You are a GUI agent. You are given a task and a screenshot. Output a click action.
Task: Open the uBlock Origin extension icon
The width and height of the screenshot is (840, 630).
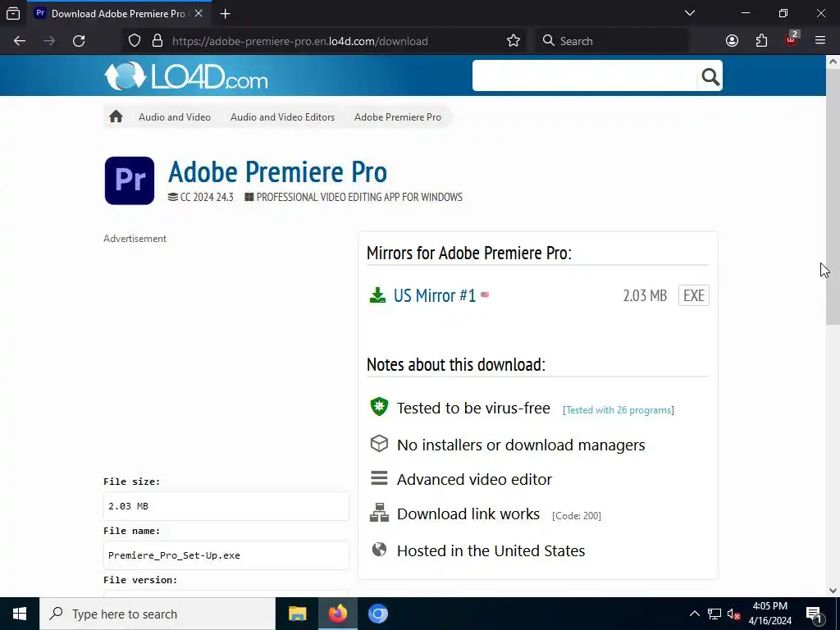(792, 39)
